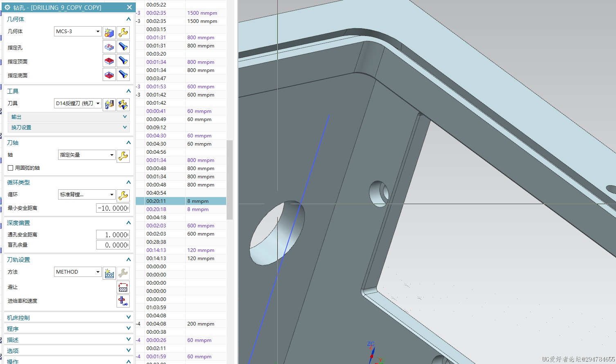Close the 钻孔 dialog
616x364 pixels.
click(x=129, y=7)
